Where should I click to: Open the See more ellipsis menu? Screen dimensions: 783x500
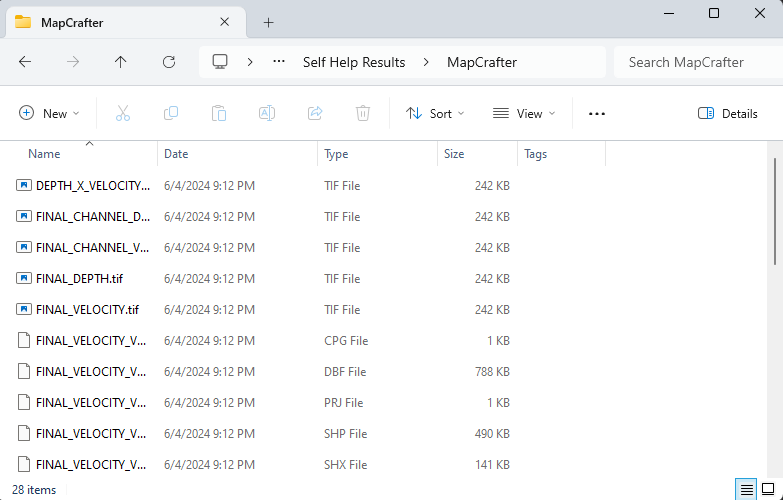click(597, 114)
